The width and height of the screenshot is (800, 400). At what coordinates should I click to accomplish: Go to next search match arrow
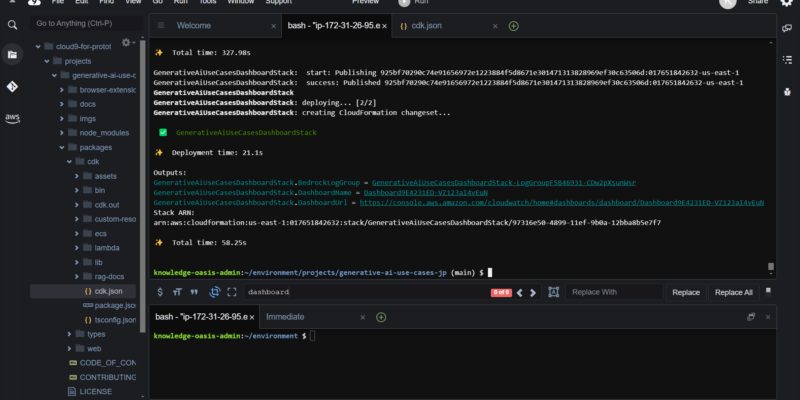point(531,292)
